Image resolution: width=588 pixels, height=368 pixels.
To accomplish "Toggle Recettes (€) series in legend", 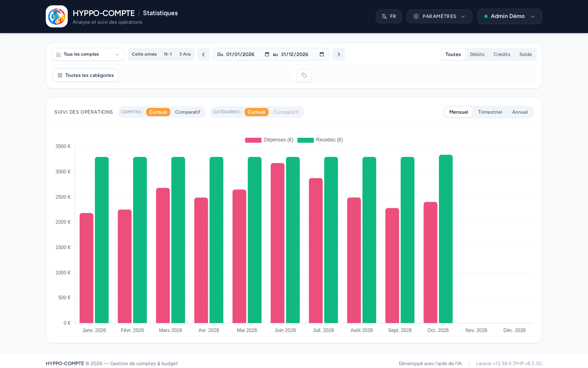I will pyautogui.click(x=320, y=140).
